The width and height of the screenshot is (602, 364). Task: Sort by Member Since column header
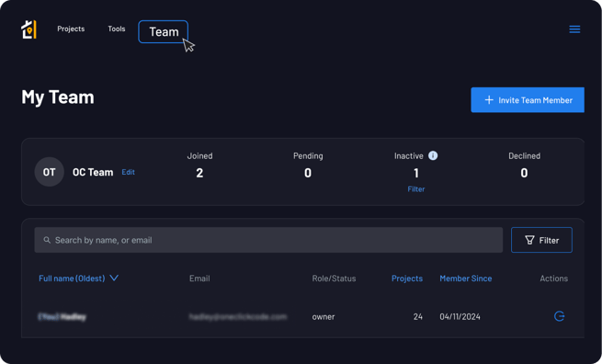[x=466, y=279]
